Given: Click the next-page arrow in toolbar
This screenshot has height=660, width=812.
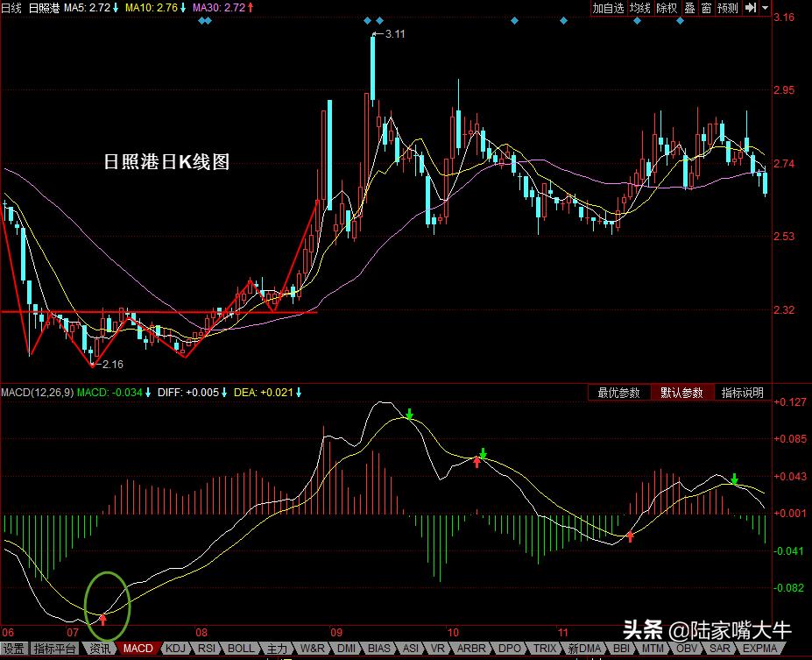Looking at the screenshot, I should (752, 9).
